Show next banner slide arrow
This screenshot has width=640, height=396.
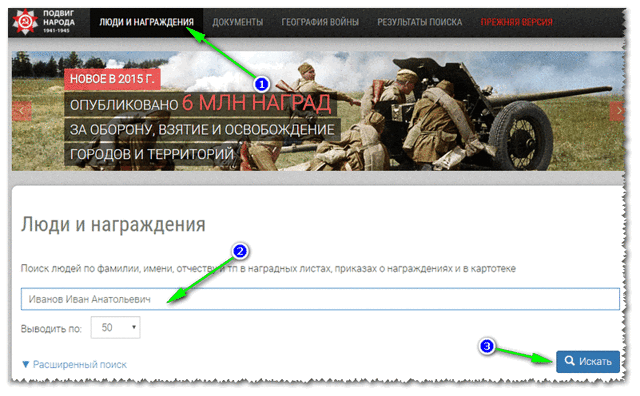click(x=617, y=111)
